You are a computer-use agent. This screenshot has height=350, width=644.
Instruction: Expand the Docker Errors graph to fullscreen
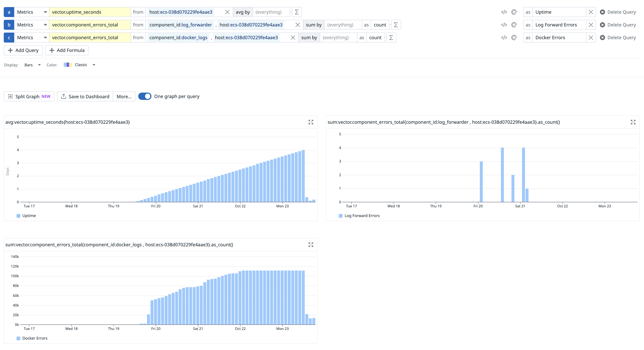pyautogui.click(x=311, y=245)
